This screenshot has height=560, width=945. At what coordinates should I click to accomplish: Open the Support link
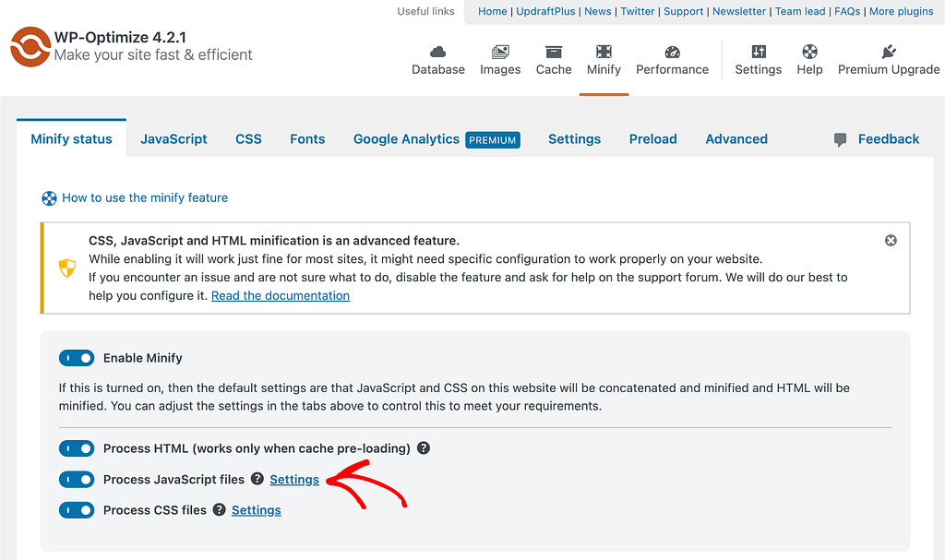(x=684, y=11)
